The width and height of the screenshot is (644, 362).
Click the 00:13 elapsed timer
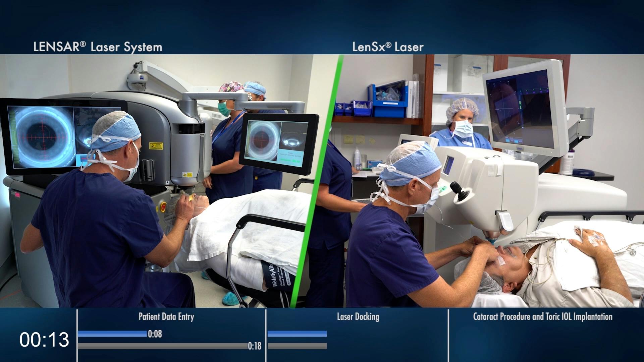point(44,340)
